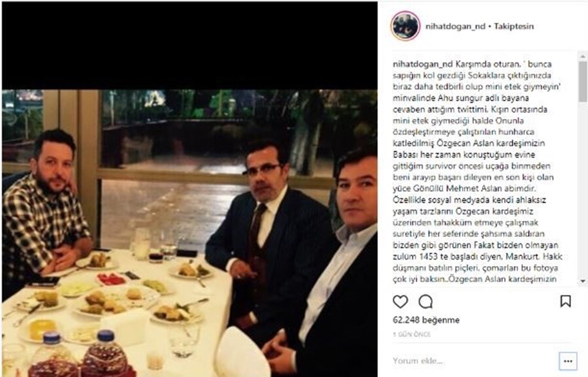View who liked via 62.248 beğenme
The width and height of the screenshot is (588, 377).
click(426, 320)
